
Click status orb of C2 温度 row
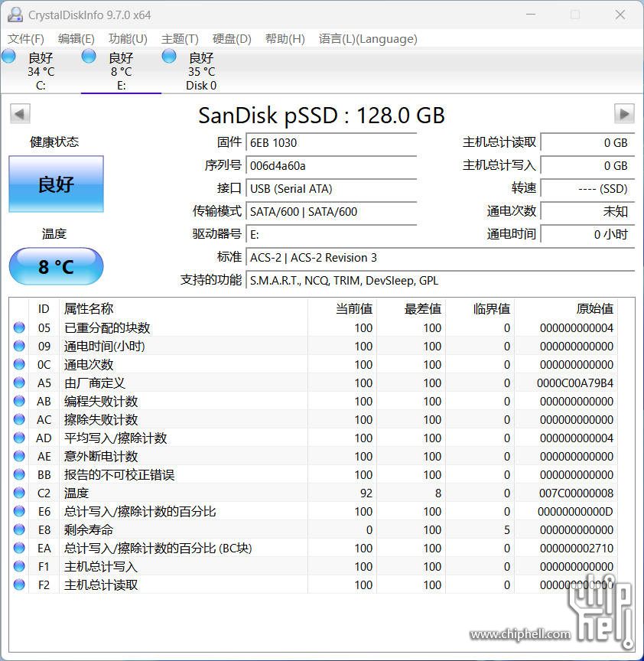(19, 493)
